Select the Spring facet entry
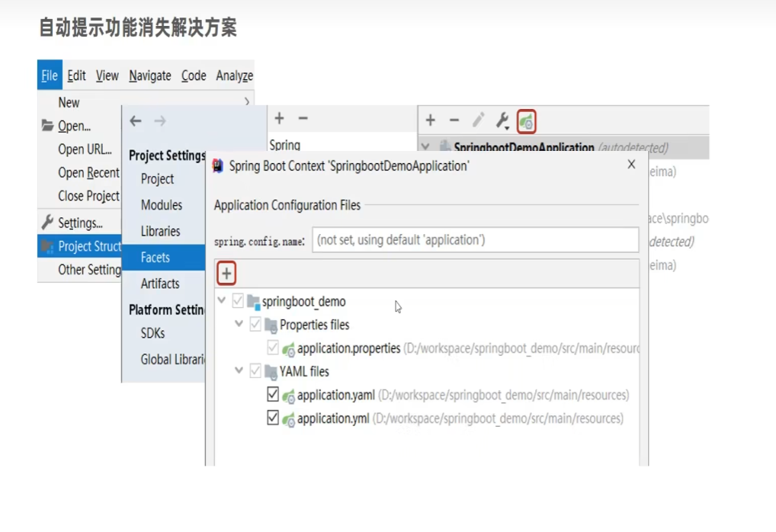Screen dimensions: 776x532 coord(284,145)
